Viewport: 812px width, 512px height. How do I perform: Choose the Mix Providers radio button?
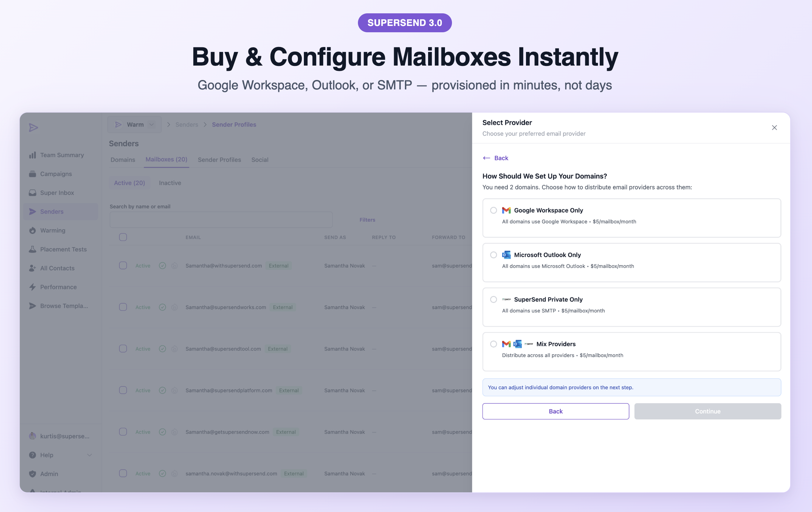click(x=493, y=344)
